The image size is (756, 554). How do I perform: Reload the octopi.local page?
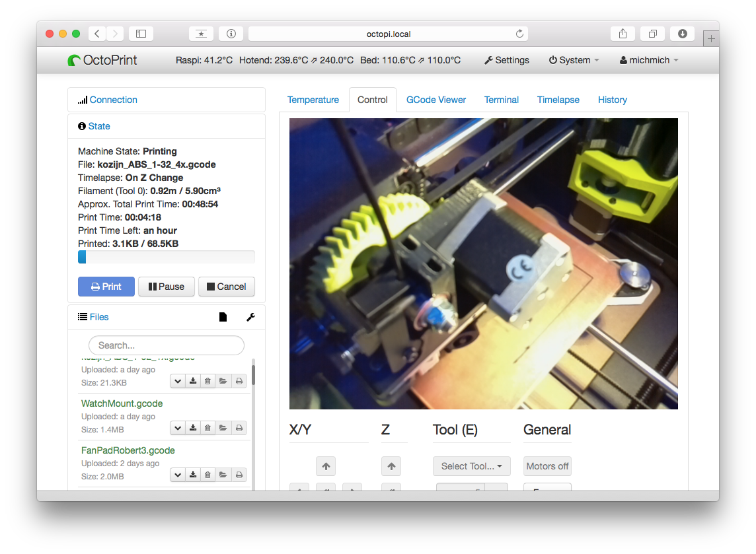coord(519,34)
